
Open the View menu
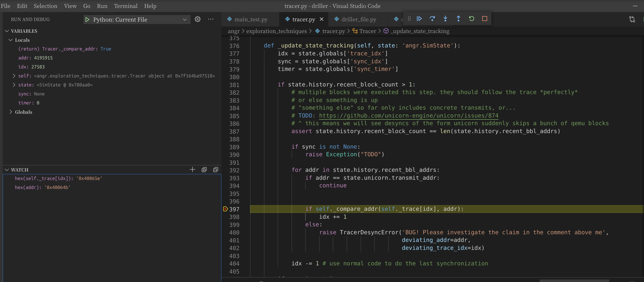point(70,6)
